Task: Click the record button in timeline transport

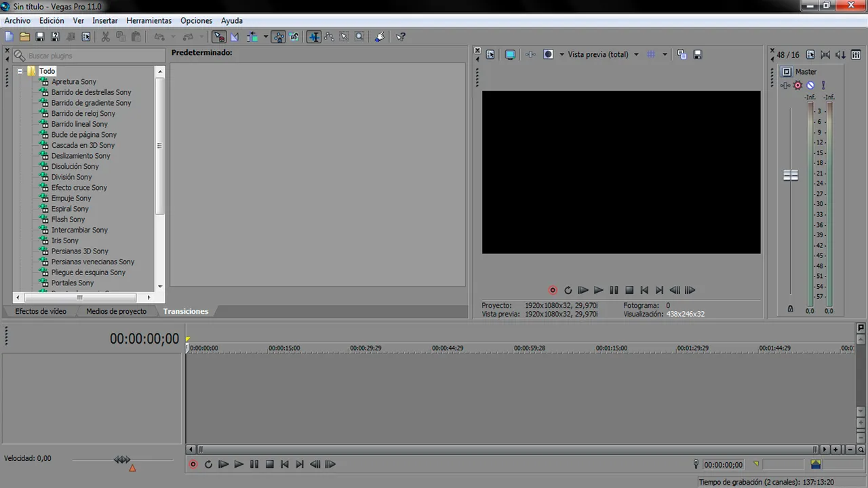Action: 193,464
